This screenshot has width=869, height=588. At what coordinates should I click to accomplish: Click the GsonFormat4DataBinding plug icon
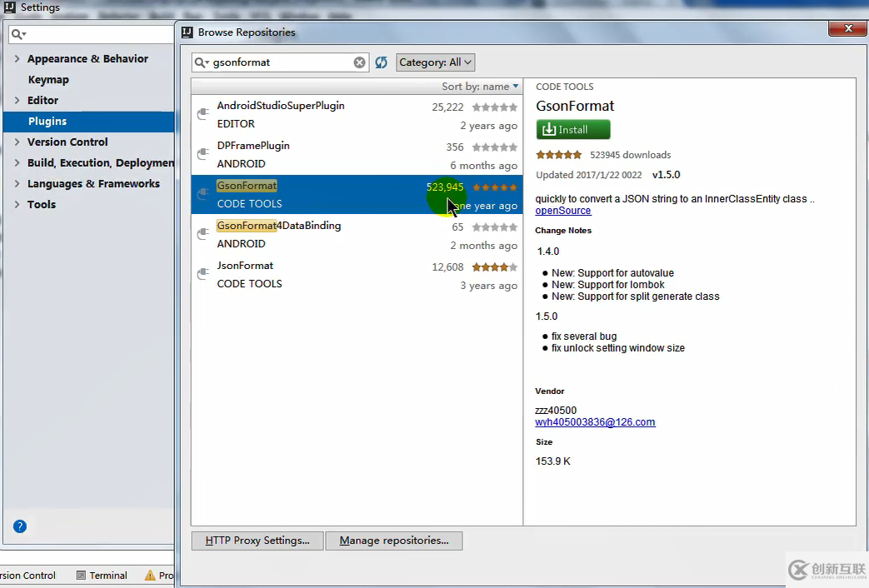[203, 234]
